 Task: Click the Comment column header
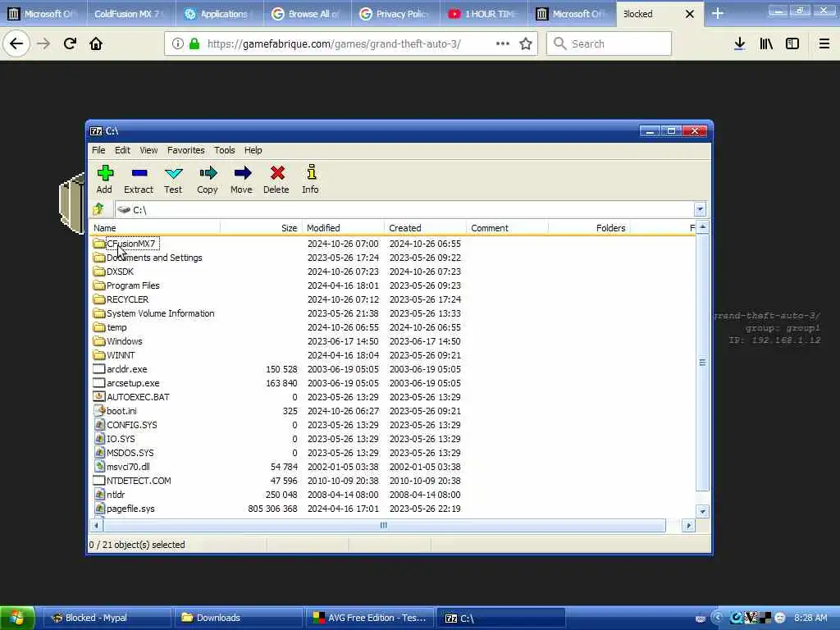tap(507, 228)
